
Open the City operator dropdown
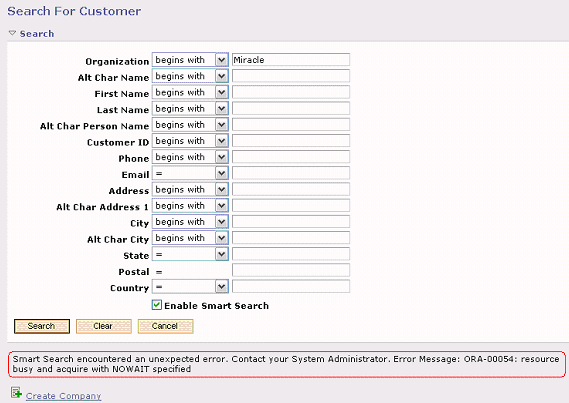[190, 222]
